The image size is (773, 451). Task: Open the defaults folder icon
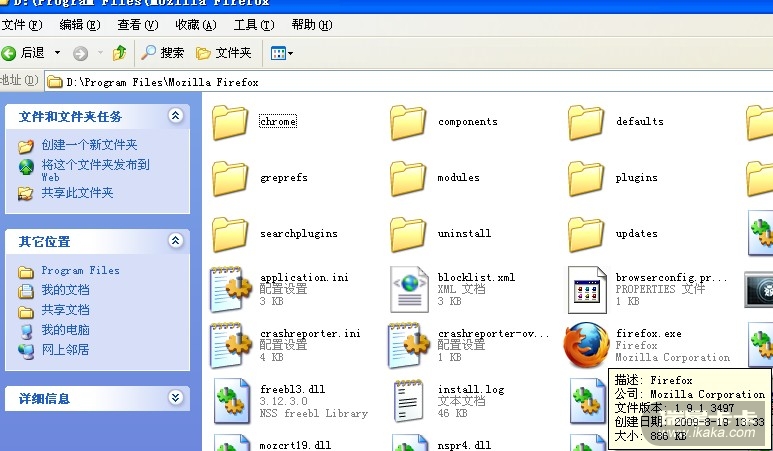pyautogui.click(x=586, y=122)
